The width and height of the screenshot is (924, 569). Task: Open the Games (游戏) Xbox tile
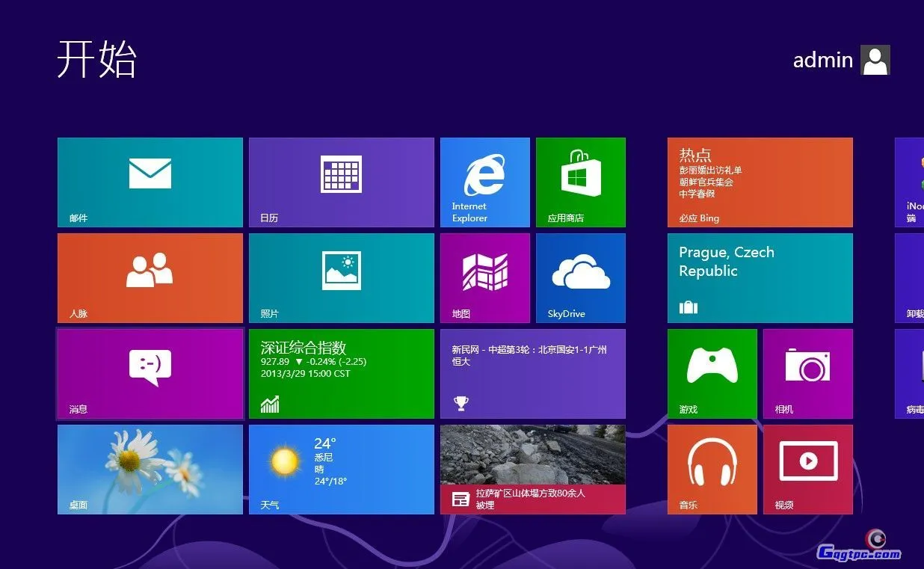coord(712,373)
